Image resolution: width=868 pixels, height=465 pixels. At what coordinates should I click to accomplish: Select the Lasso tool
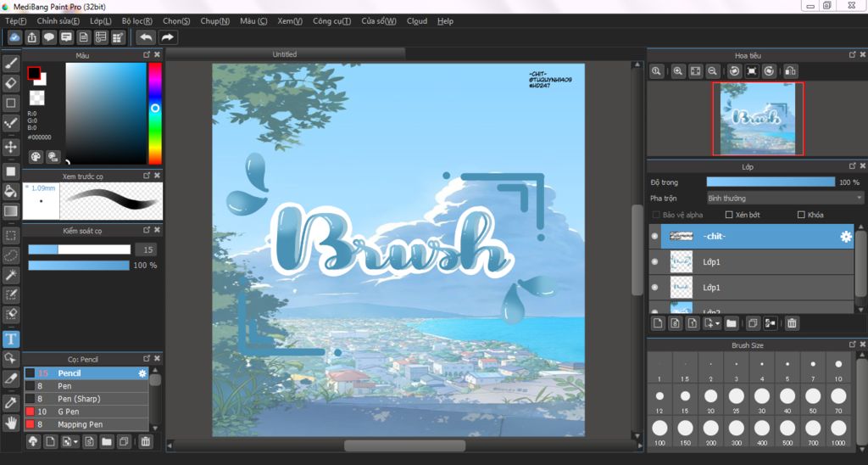pos(10,255)
